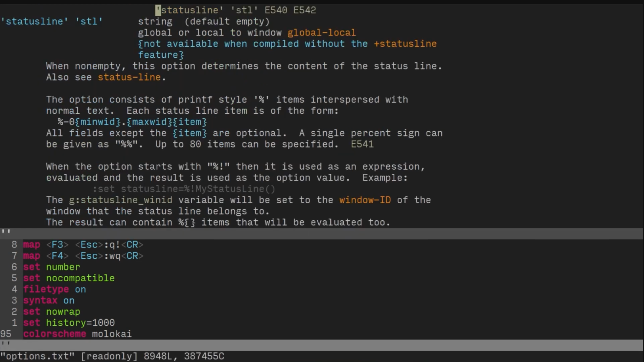
Task: Place cursor on 'set number' line
Action: click(51, 267)
